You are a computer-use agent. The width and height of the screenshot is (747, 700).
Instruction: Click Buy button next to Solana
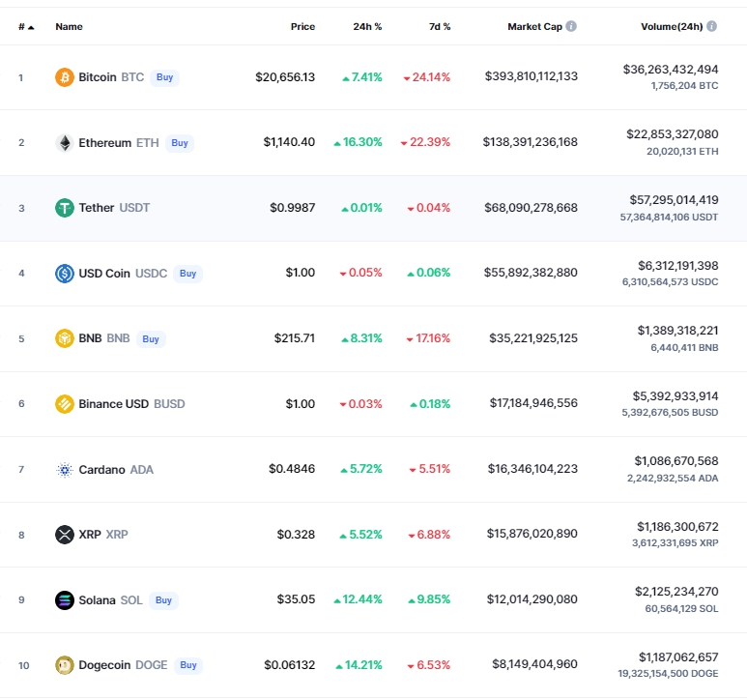[163, 600]
